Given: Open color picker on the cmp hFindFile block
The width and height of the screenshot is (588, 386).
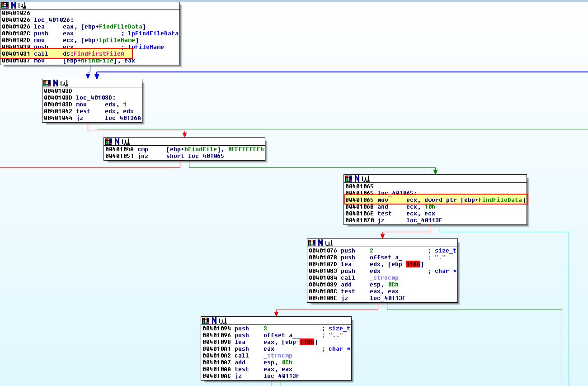Looking at the screenshot, I should pos(109,141).
